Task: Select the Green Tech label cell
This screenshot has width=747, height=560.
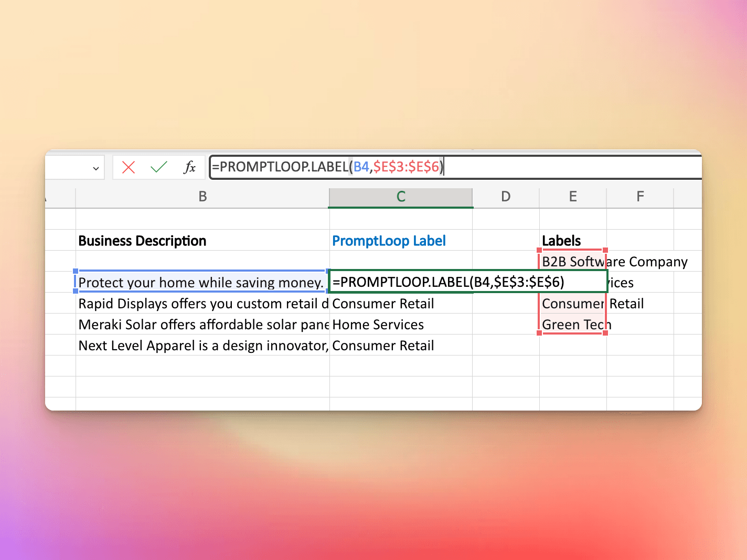Action: click(572, 324)
